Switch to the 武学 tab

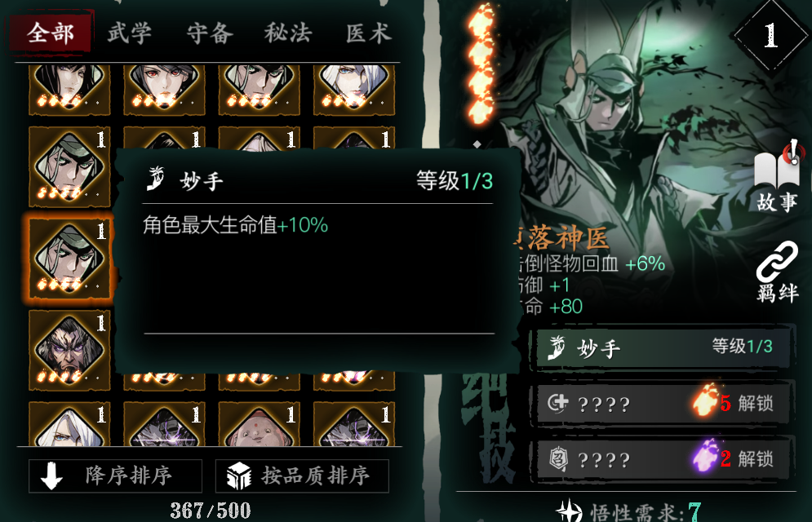tap(130, 33)
